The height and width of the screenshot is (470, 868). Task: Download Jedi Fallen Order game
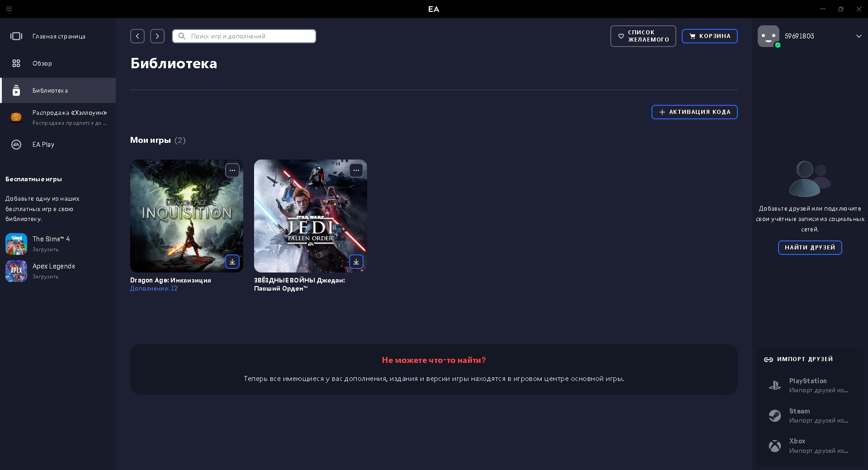tap(356, 262)
